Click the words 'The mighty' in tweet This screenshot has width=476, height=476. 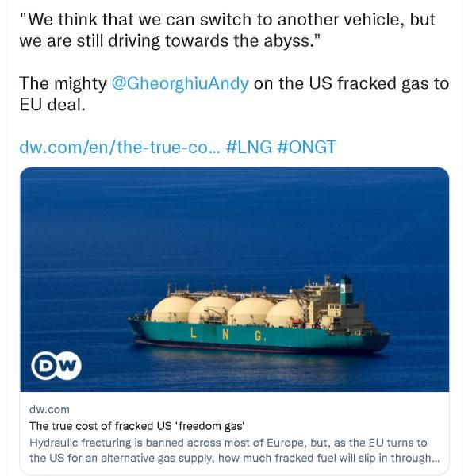63,83
